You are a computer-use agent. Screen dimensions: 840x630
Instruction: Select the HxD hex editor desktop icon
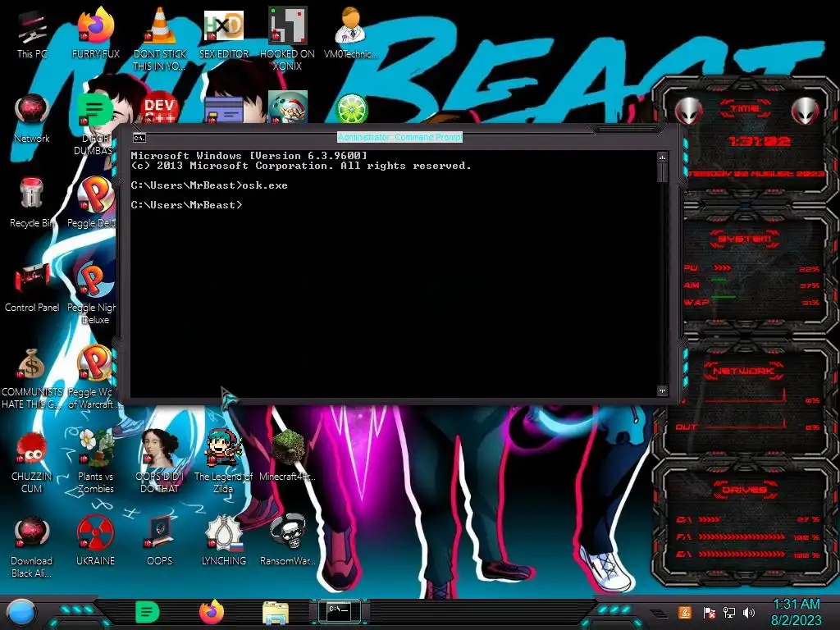coord(224,33)
